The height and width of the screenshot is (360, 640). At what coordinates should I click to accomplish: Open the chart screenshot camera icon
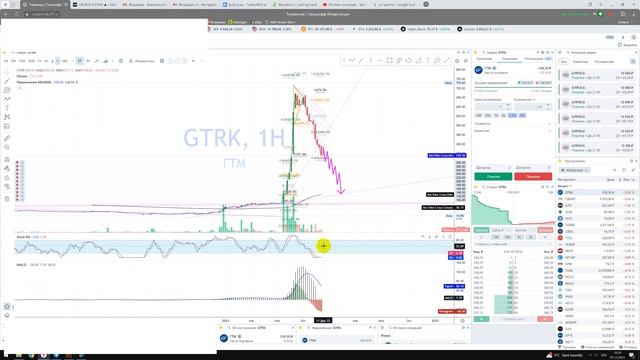pos(466,61)
